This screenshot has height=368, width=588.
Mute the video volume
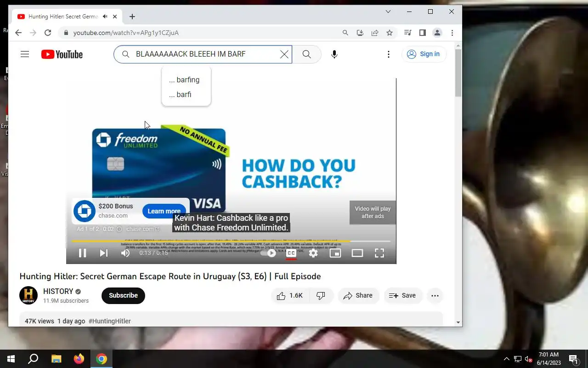[125, 253]
